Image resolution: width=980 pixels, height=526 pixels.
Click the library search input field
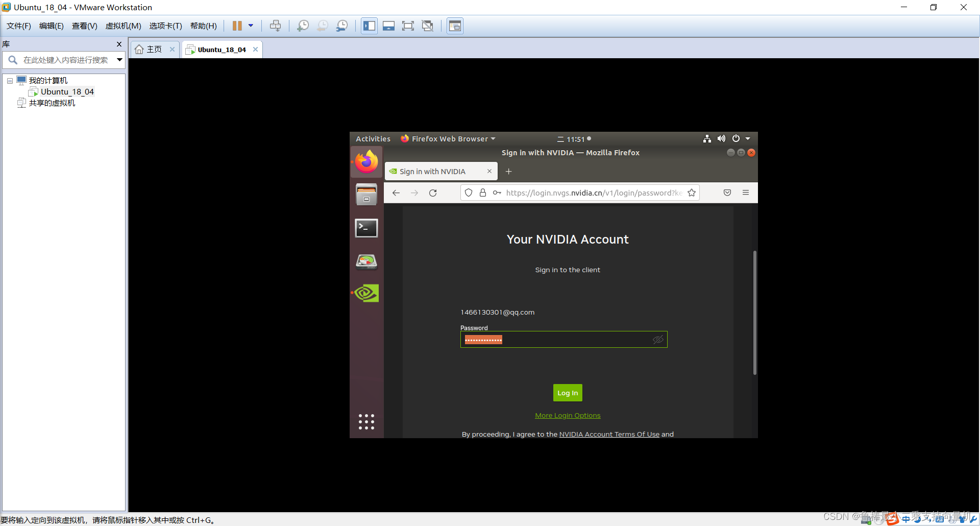point(65,60)
